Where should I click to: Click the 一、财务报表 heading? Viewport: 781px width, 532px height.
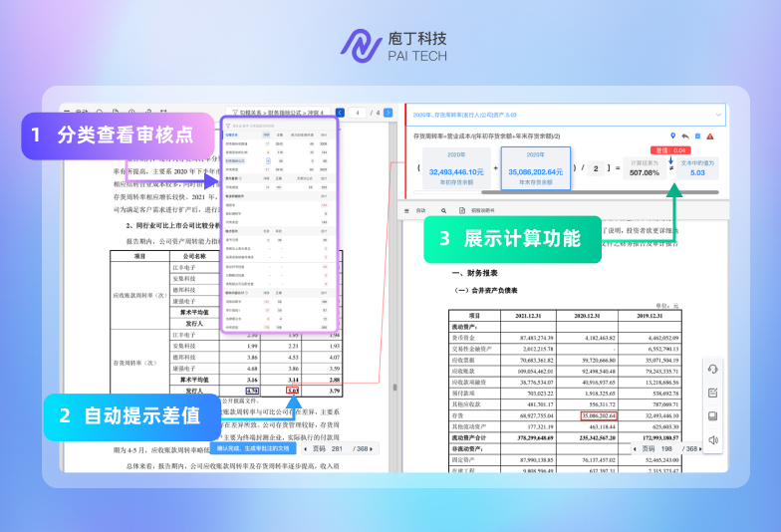(474, 273)
